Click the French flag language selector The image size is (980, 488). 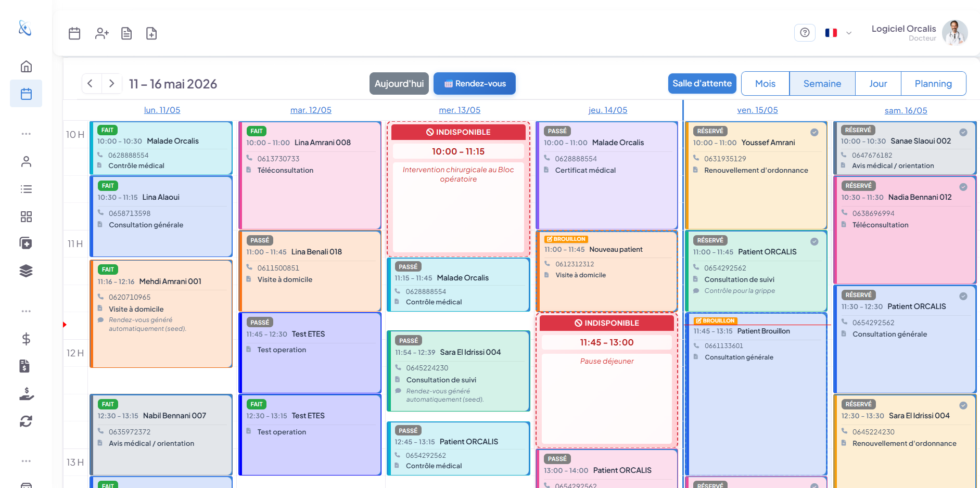(831, 33)
